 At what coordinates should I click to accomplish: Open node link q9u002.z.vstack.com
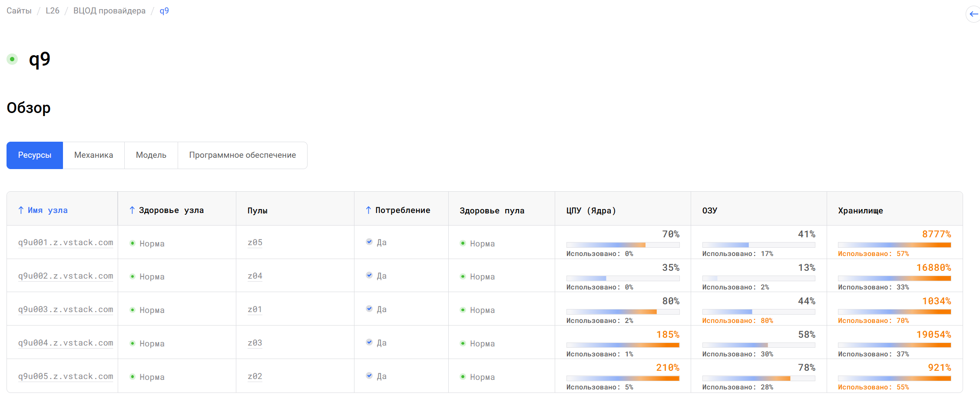(66, 276)
